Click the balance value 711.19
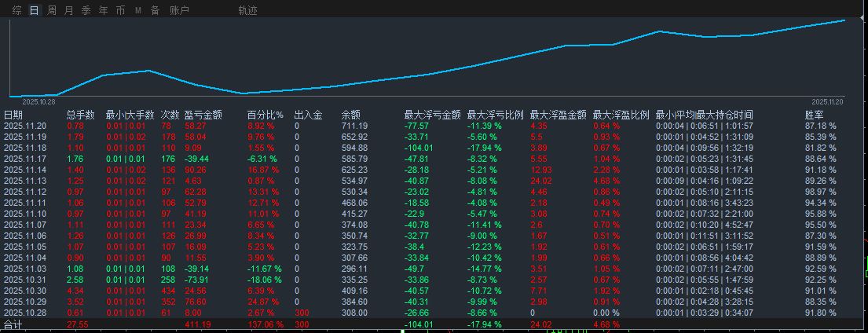Image resolution: width=868 pixels, height=333 pixels. [354, 126]
